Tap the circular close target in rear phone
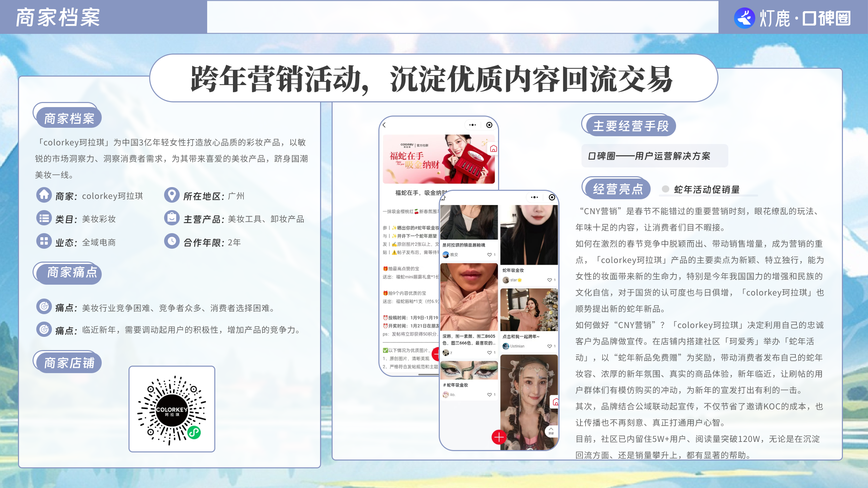 (x=489, y=125)
